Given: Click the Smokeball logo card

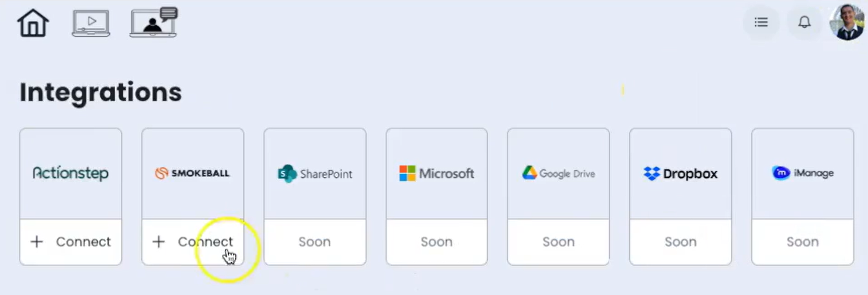Looking at the screenshot, I should click(192, 173).
